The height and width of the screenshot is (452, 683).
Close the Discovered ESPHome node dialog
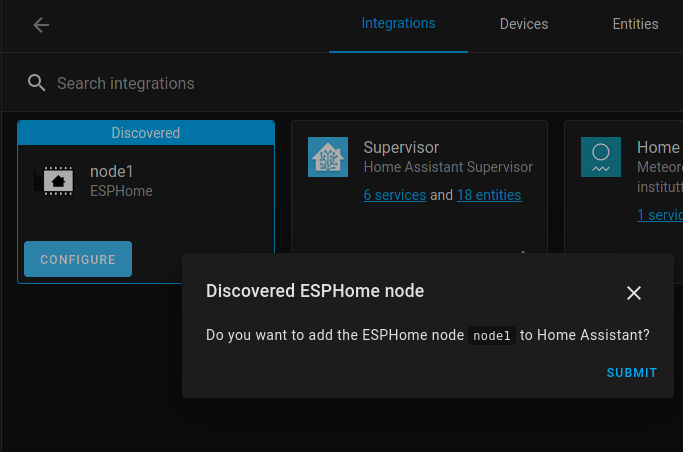(633, 292)
